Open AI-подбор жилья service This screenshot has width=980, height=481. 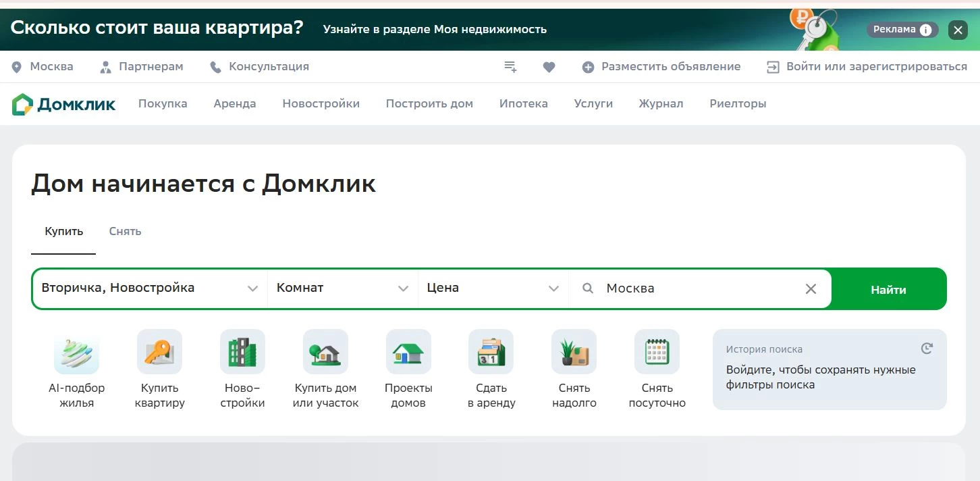tap(76, 351)
